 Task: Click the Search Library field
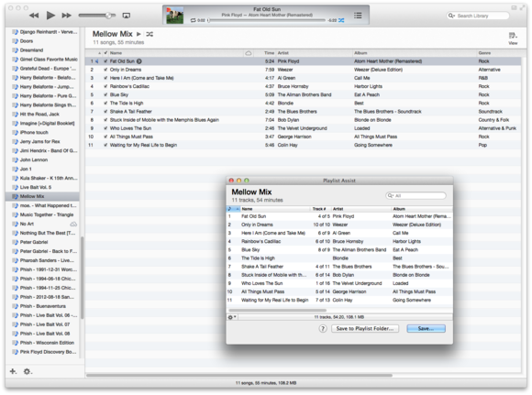pyautogui.click(x=478, y=16)
